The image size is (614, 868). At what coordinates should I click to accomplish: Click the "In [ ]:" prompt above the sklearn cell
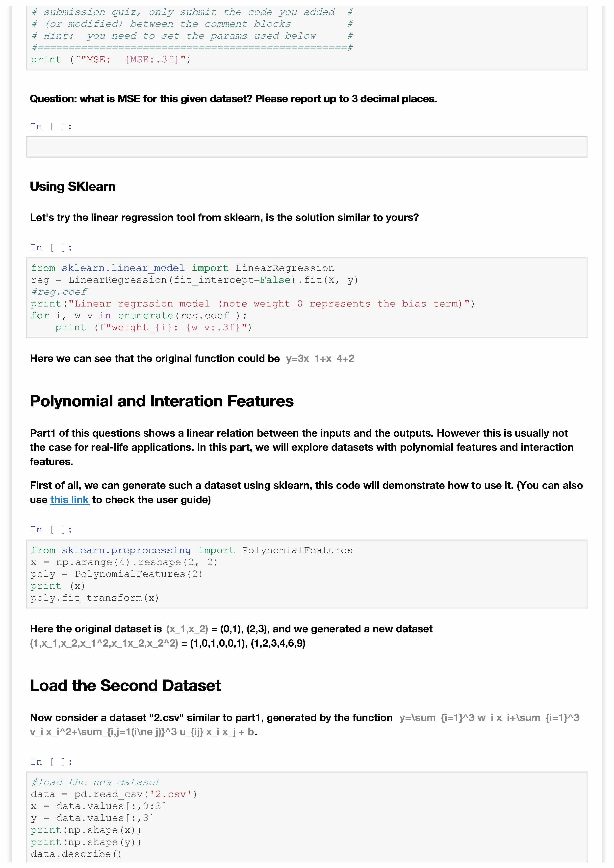(x=51, y=248)
